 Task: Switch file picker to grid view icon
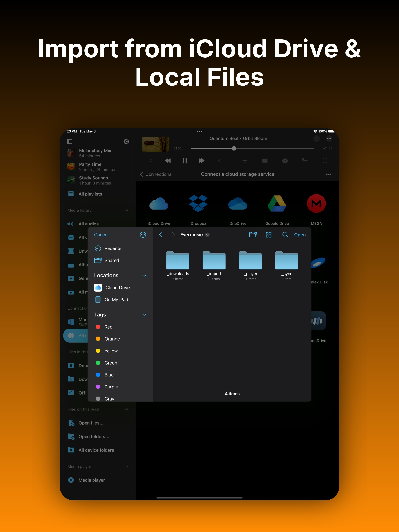pos(269,235)
